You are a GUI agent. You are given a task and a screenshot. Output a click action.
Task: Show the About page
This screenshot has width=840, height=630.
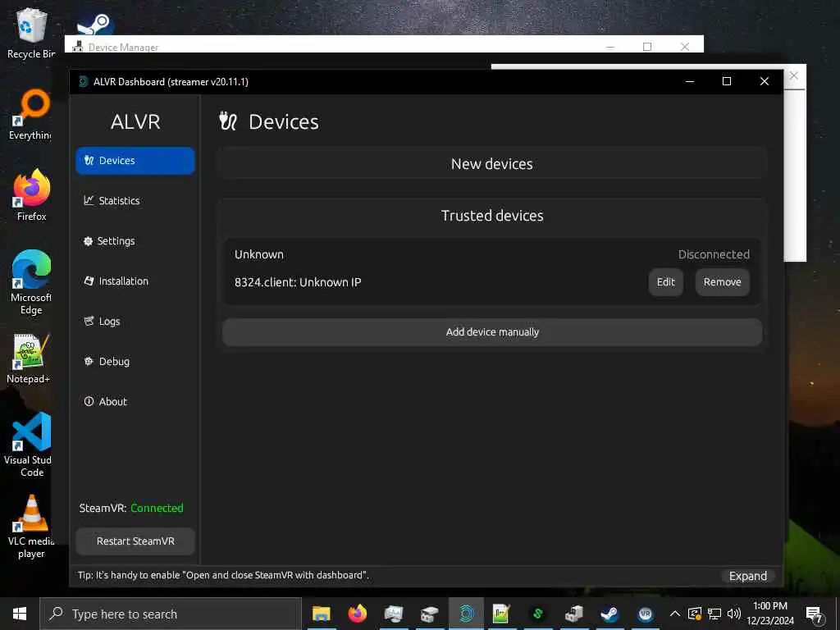(135, 402)
